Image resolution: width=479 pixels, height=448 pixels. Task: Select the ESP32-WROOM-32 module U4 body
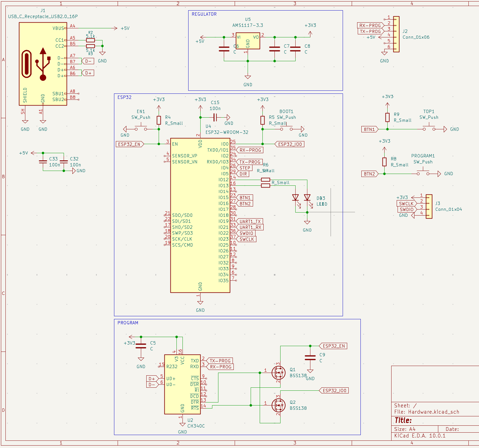pos(200,216)
